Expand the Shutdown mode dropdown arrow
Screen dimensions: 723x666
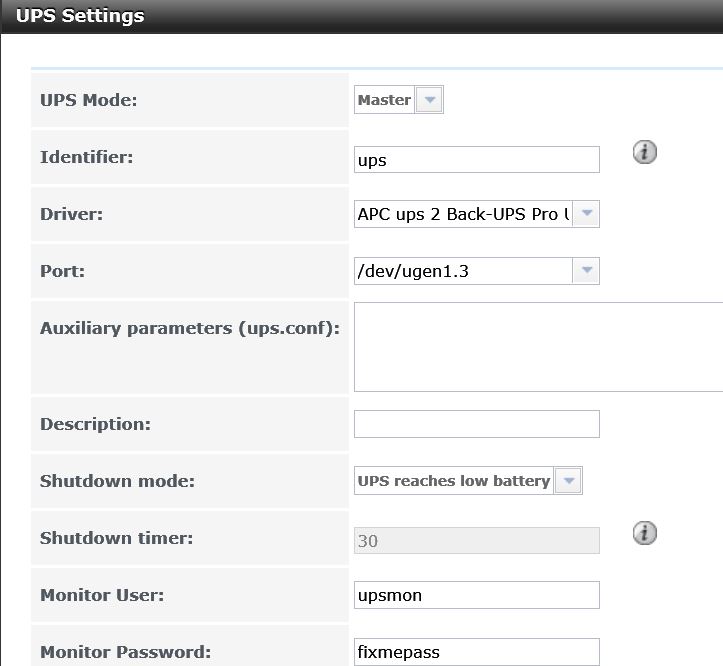pos(569,481)
